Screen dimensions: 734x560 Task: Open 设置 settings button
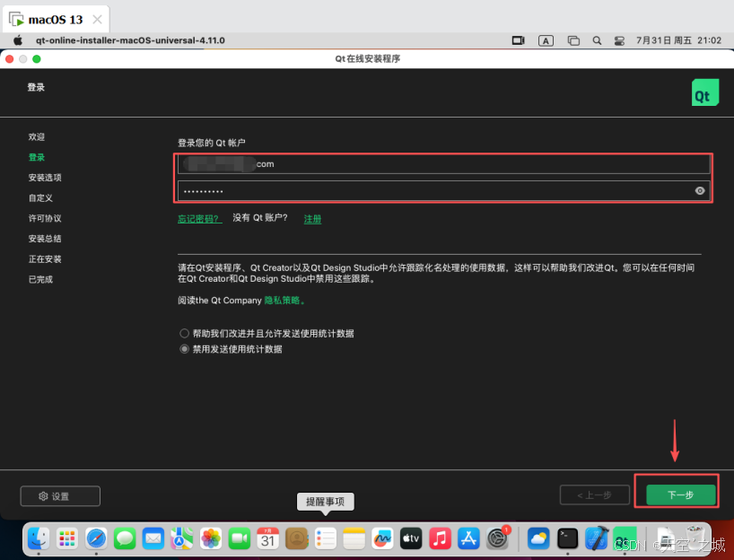click(60, 496)
